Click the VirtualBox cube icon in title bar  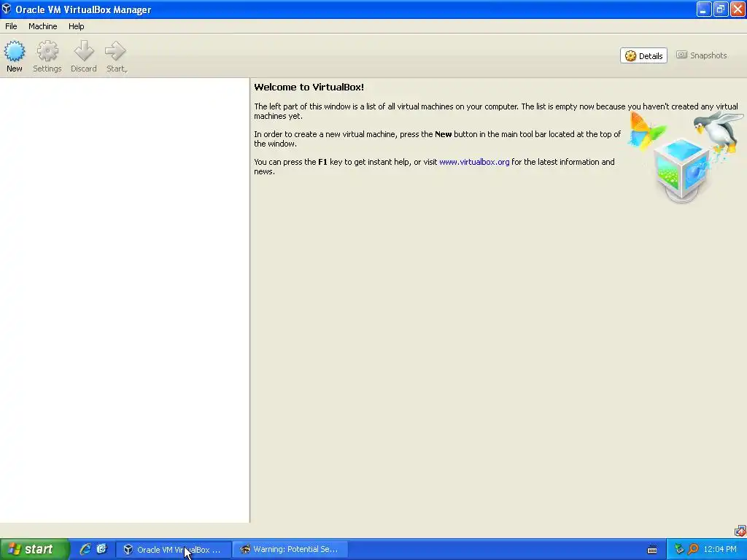click(7, 9)
